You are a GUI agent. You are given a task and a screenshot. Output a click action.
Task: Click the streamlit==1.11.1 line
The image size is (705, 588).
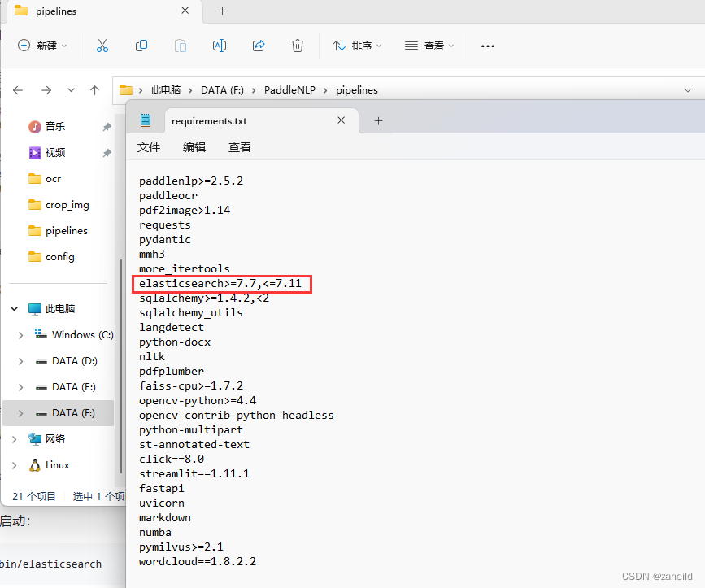194,474
